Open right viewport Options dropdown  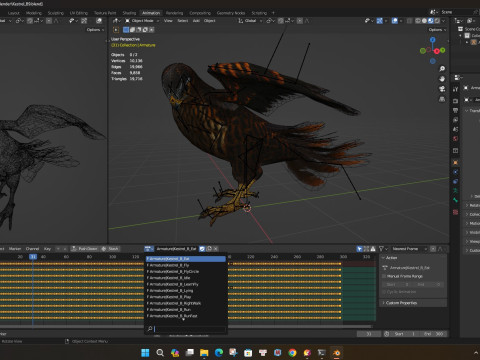coord(437,30)
